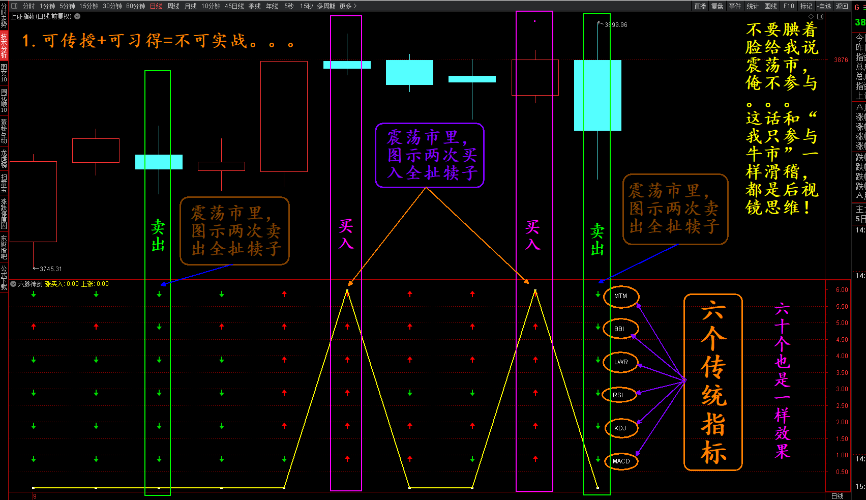Click the 统计 statistics toolbar button

(752, 6)
